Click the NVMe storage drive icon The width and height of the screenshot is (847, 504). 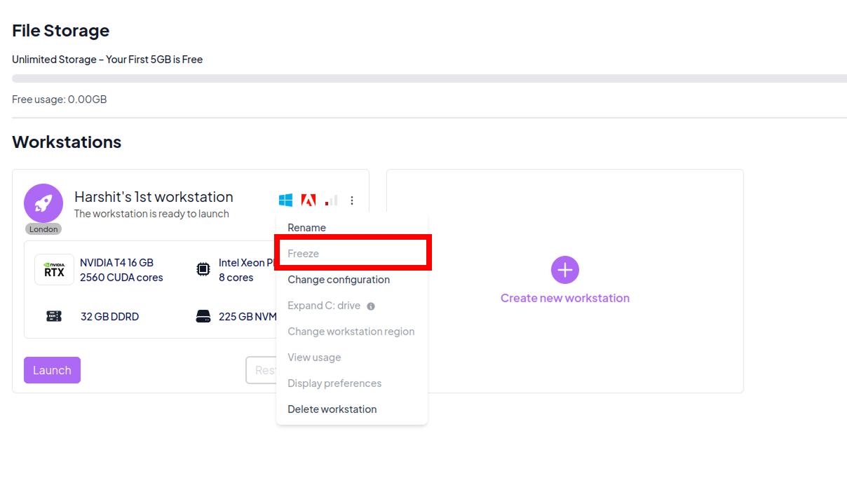(x=203, y=316)
